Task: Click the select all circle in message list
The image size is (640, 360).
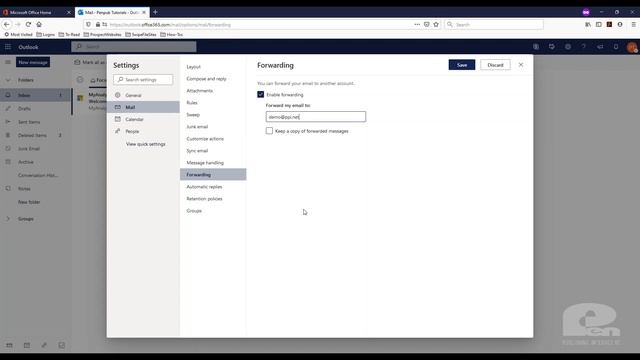Action: (80, 80)
